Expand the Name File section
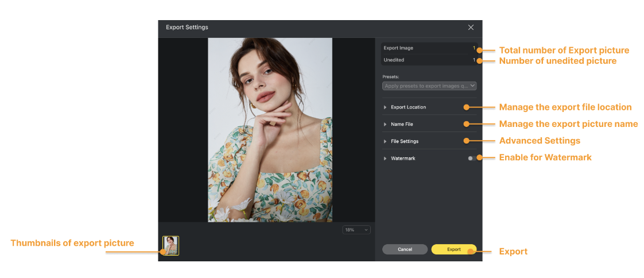Image resolution: width=644 pixels, height=278 pixels. click(x=385, y=124)
